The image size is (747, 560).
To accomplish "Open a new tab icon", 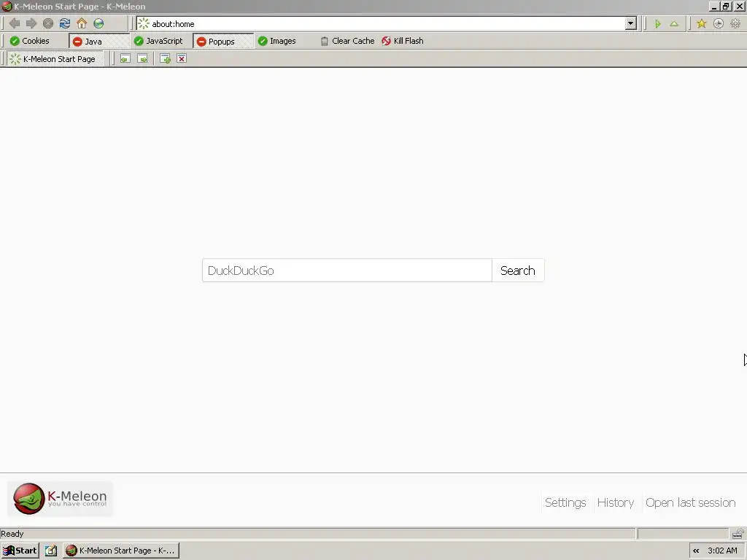I will point(165,58).
